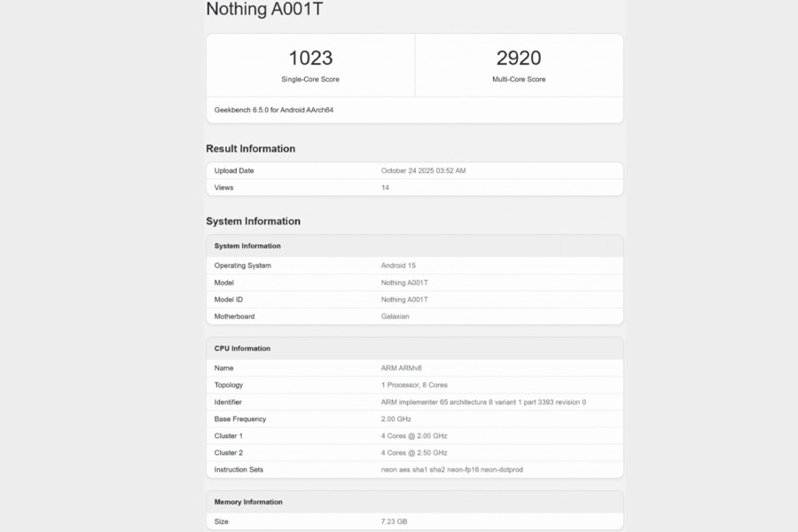Click the Views count of 14

pyautogui.click(x=386, y=187)
